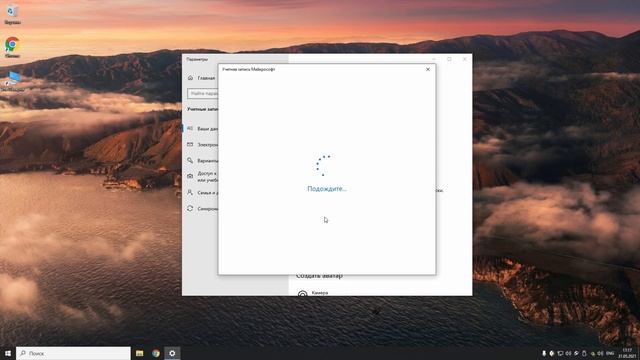Viewport: 640px width, 360px height.
Task: Open the Google Chrome desktop shortcut
Action: (12, 47)
